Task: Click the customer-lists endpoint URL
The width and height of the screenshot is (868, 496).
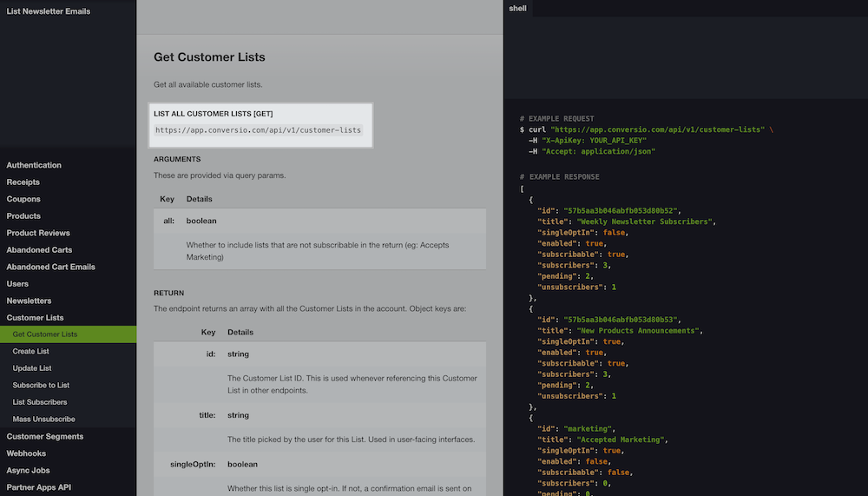Action: coord(258,130)
